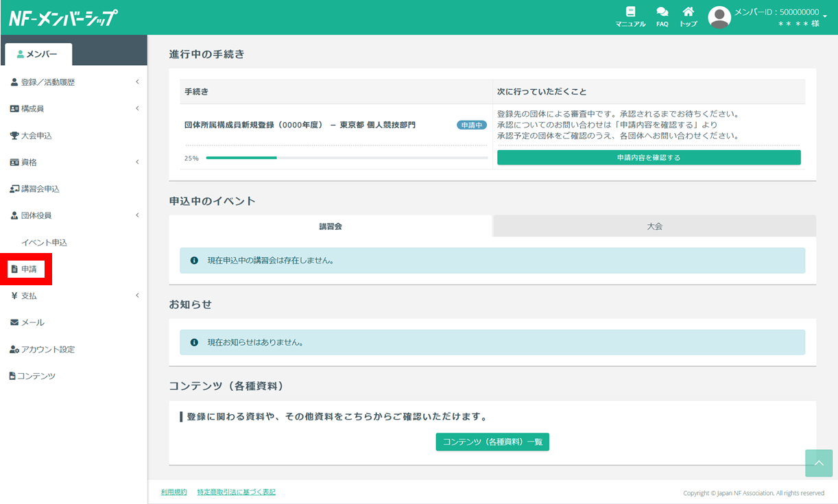Click 申請内容を確認する button
Image resolution: width=838 pixels, height=504 pixels.
coord(648,157)
